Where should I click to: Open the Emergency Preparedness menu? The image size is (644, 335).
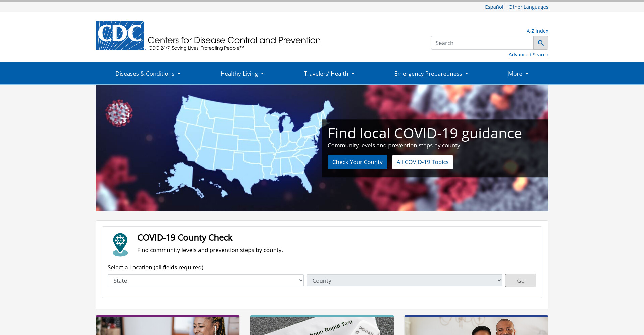coord(431,74)
